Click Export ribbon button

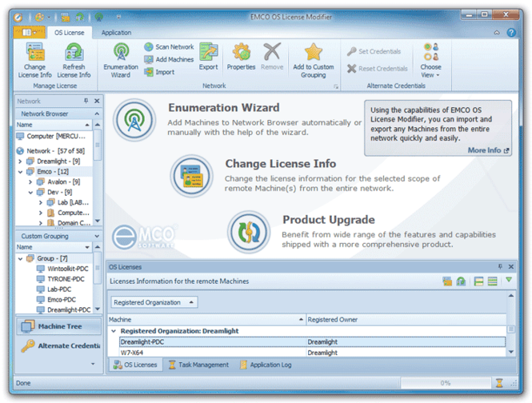pyautogui.click(x=208, y=57)
